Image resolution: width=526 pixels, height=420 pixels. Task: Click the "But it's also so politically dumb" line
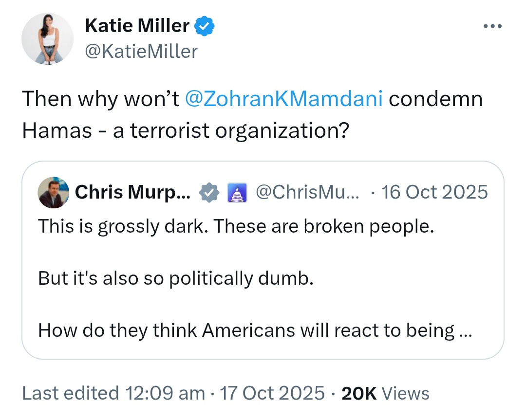click(176, 278)
